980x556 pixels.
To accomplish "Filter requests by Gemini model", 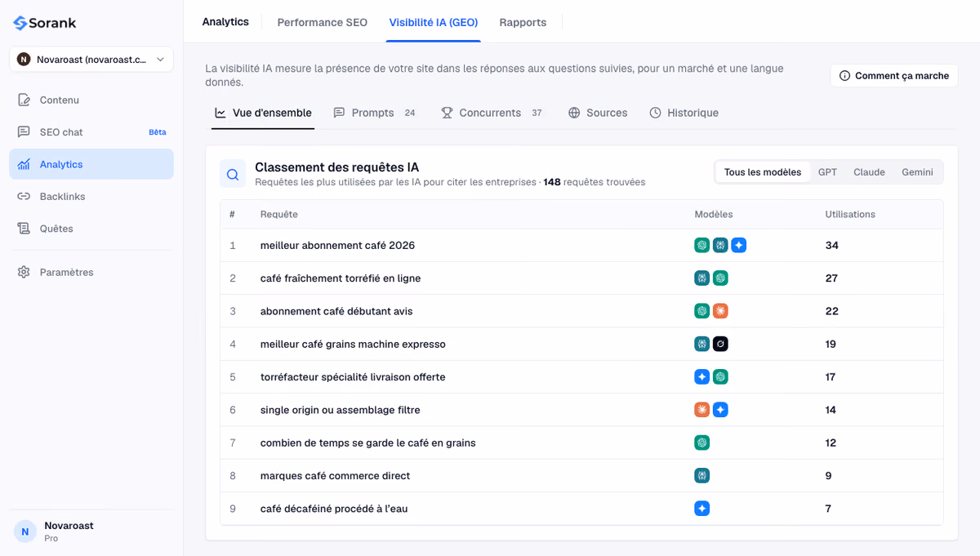I will pos(917,172).
